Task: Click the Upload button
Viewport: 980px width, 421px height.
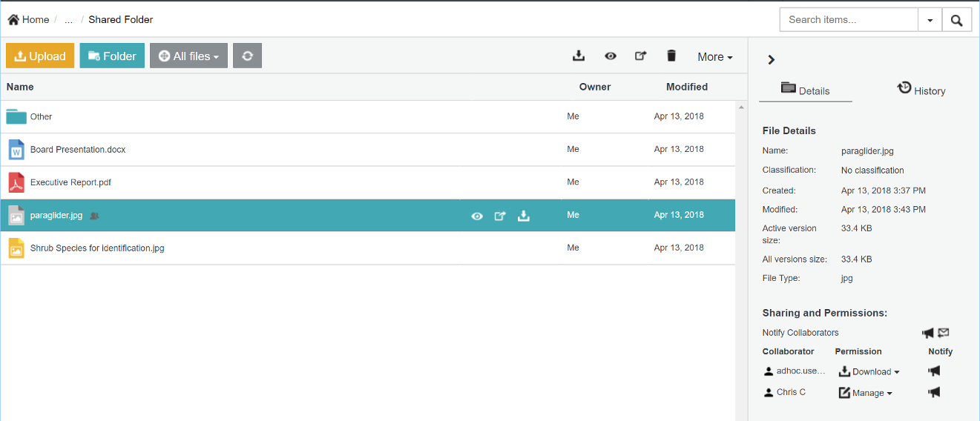Action: tap(40, 56)
